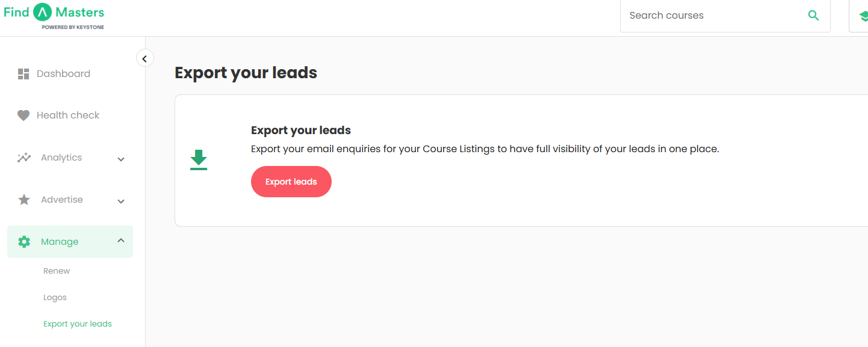Expand the Advertise menu chevron
The image size is (868, 347).
(x=121, y=201)
